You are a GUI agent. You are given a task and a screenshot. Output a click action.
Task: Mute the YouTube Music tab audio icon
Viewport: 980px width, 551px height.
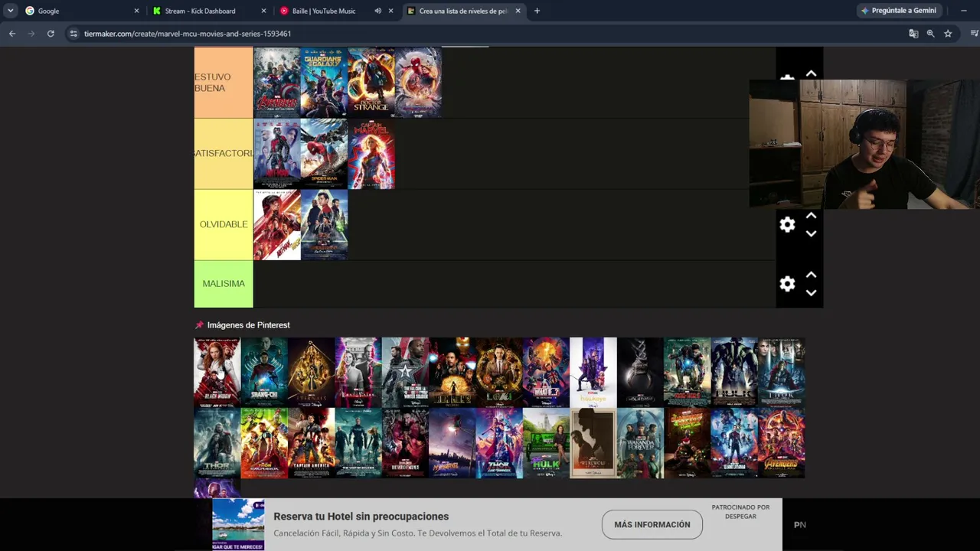[377, 11]
